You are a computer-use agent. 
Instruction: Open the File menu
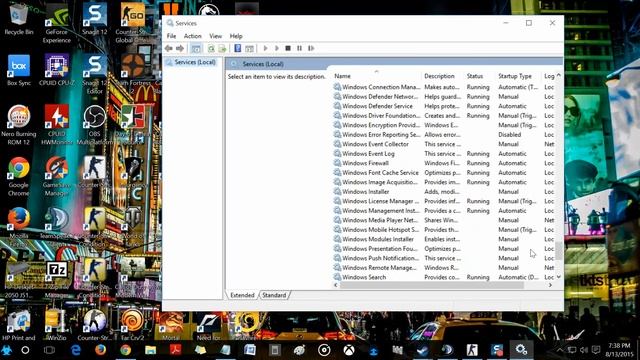coord(171,36)
